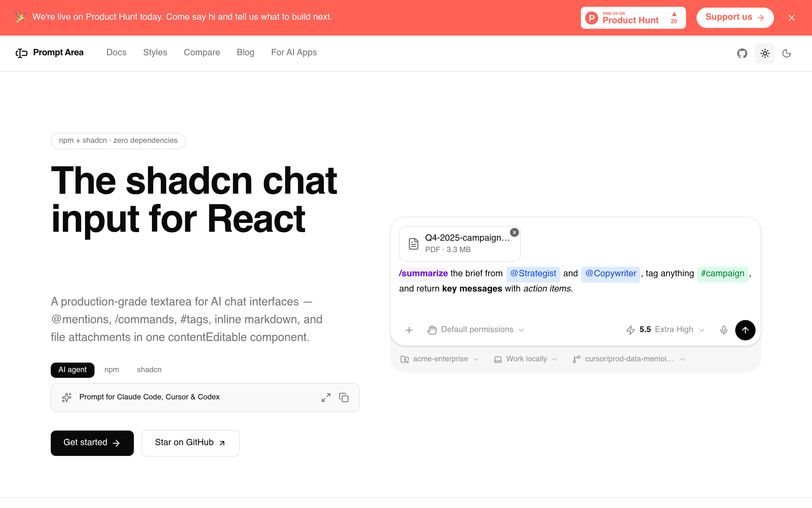
Task: Switch to dark theme moon icon
Action: point(787,53)
